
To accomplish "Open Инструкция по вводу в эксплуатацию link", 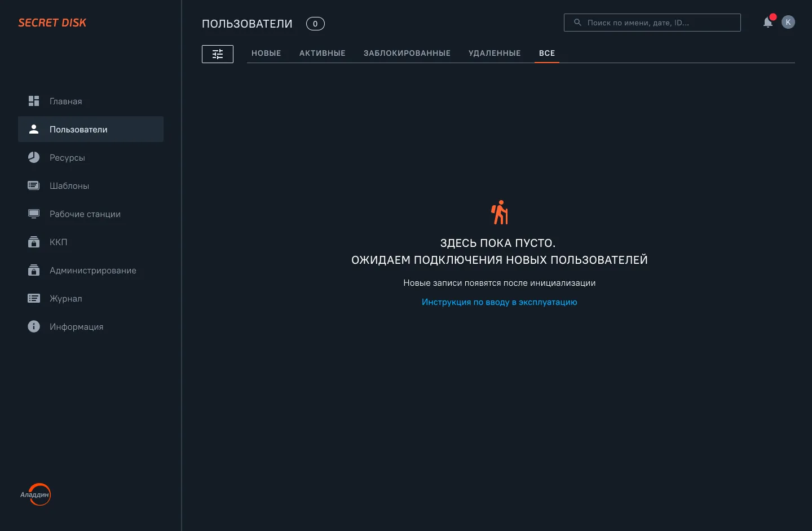I will pyautogui.click(x=500, y=302).
